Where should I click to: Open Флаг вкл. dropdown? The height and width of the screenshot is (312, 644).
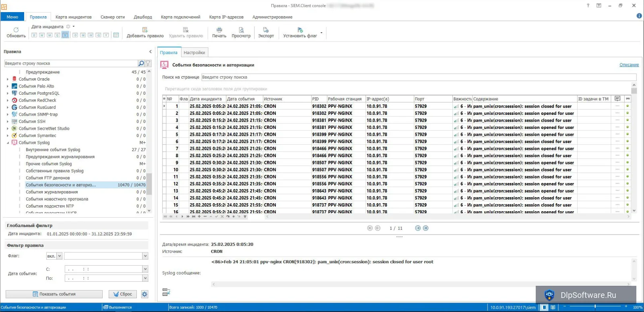(x=60, y=256)
